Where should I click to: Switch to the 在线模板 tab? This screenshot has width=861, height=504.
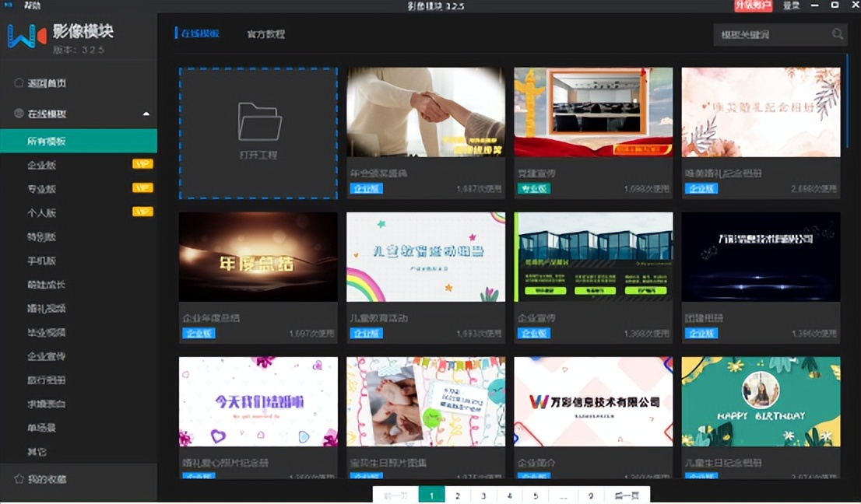200,34
